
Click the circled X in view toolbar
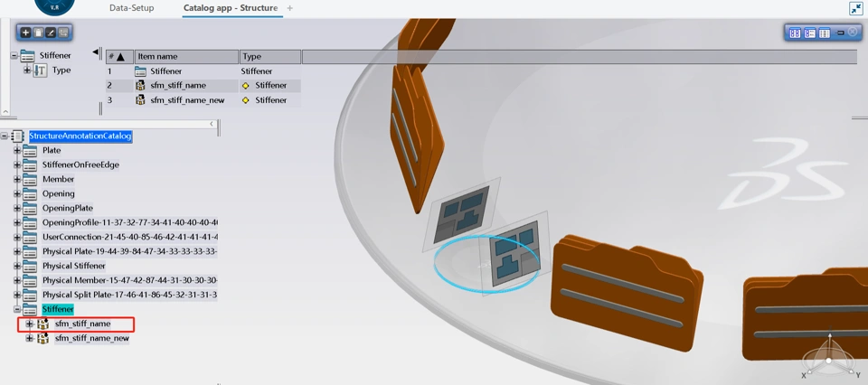click(853, 33)
